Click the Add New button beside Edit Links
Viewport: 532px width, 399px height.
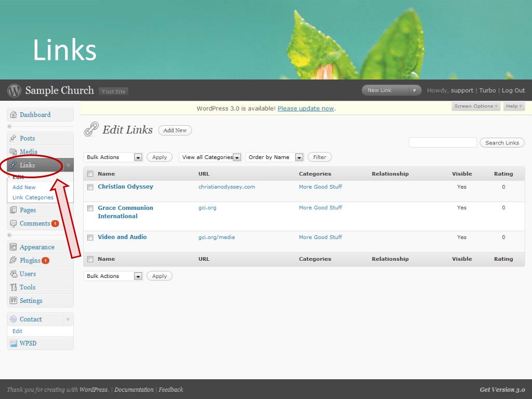pos(175,130)
